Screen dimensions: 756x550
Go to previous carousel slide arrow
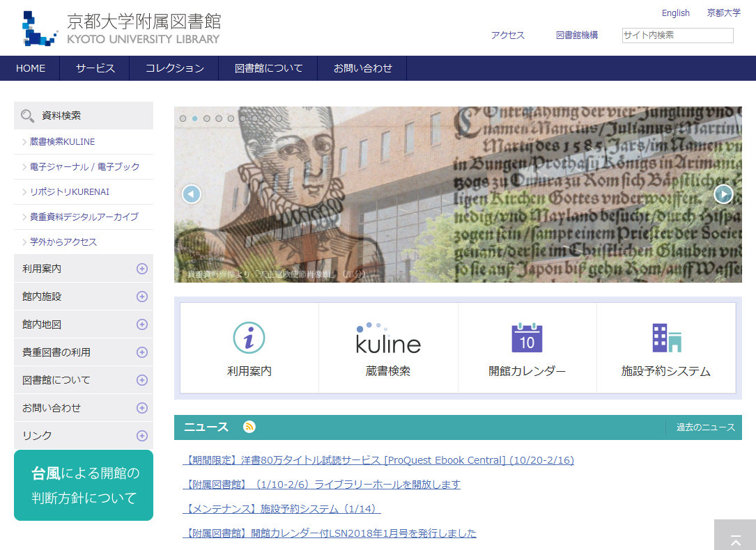point(192,194)
